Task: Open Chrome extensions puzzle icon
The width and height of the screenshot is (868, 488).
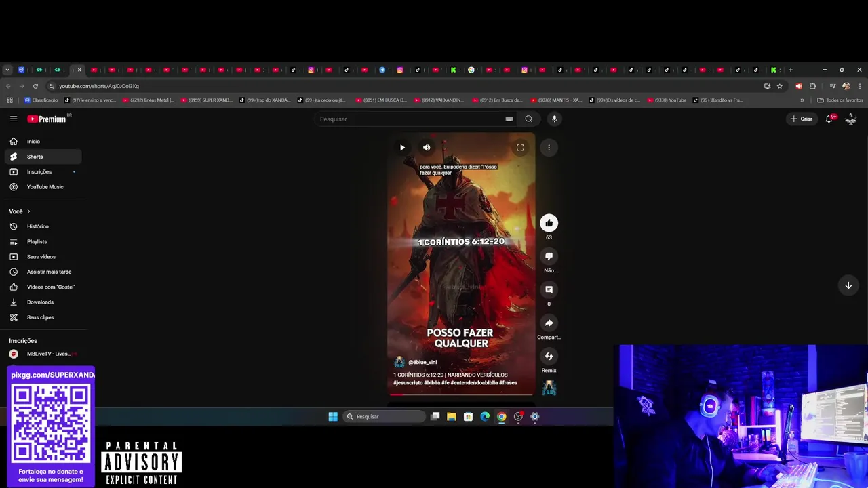Action: (x=812, y=86)
